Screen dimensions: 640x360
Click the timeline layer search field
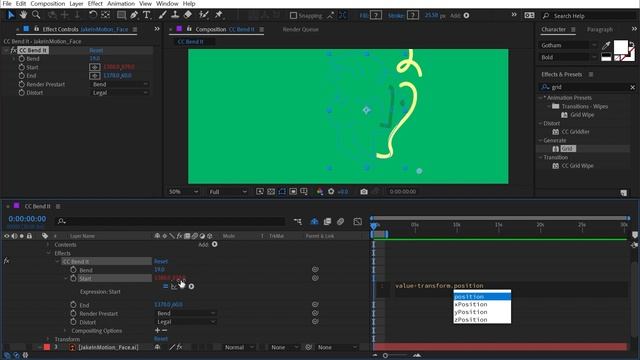coord(170,221)
